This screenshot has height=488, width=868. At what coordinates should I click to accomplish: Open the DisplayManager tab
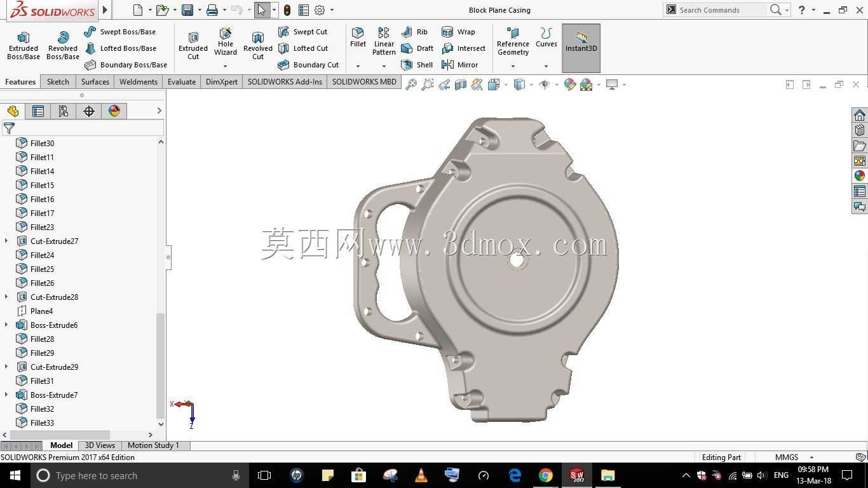point(114,111)
